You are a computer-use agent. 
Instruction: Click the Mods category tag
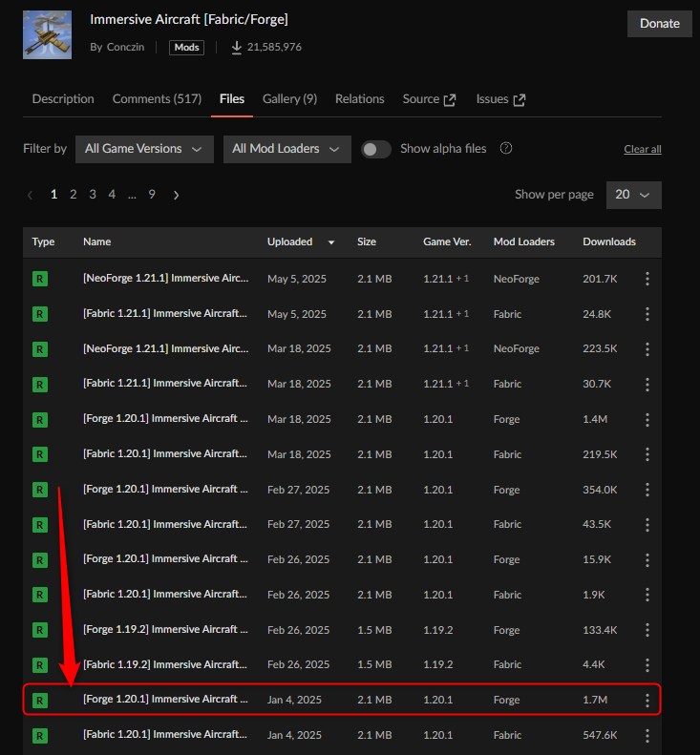(x=186, y=47)
